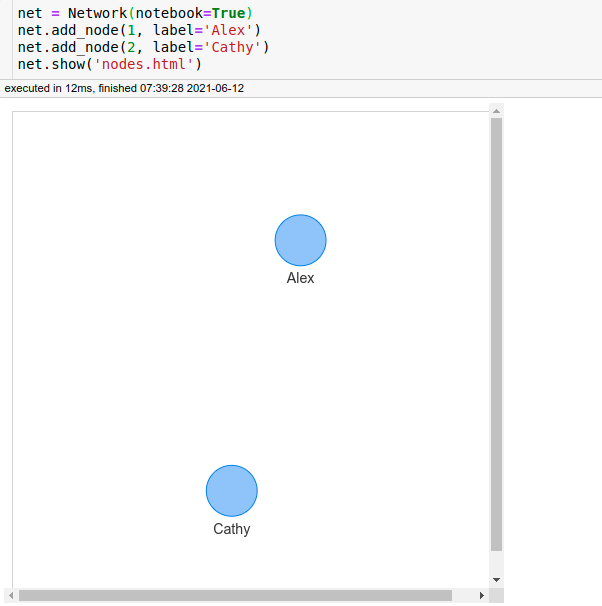Viewport: 602px width, 606px height.
Task: Click the Network(notebook=True) code line
Action: [x=135, y=13]
